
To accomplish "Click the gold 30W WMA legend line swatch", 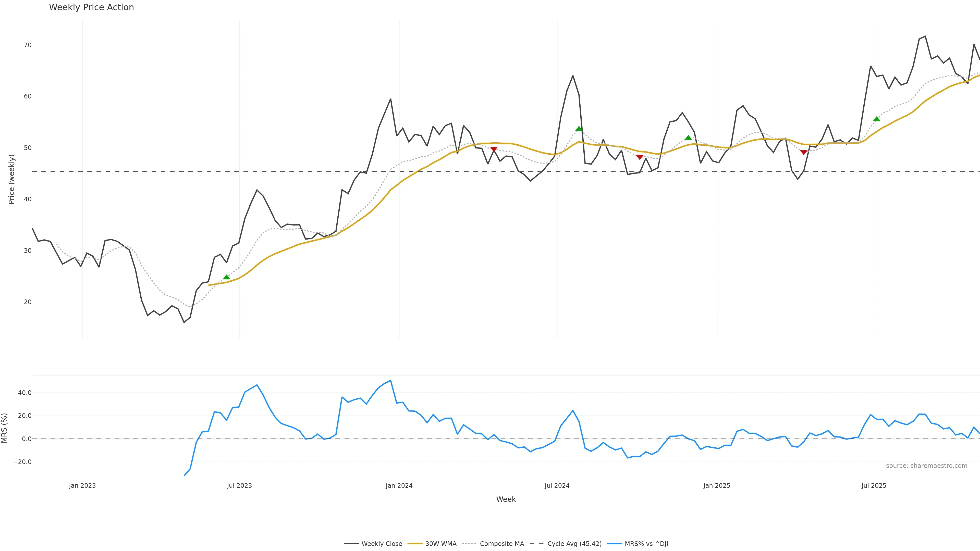I will (x=415, y=544).
